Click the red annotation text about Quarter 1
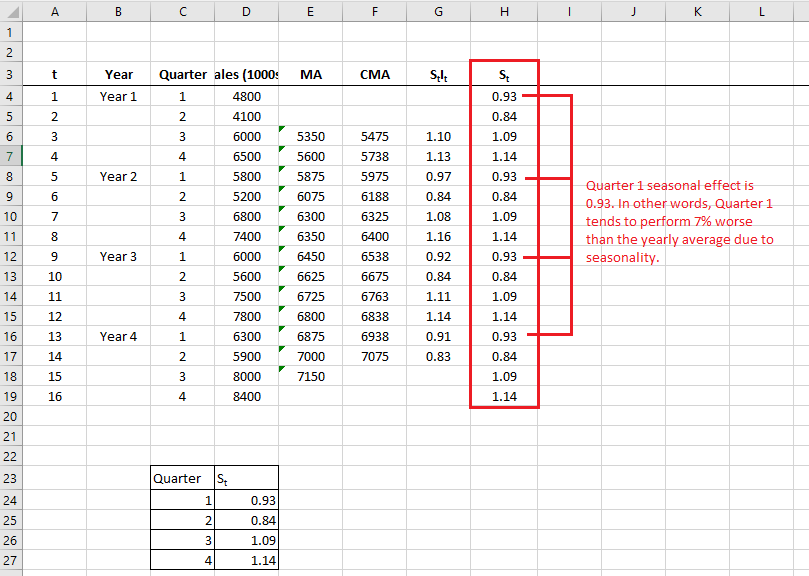This screenshot has width=809, height=576. [680, 221]
